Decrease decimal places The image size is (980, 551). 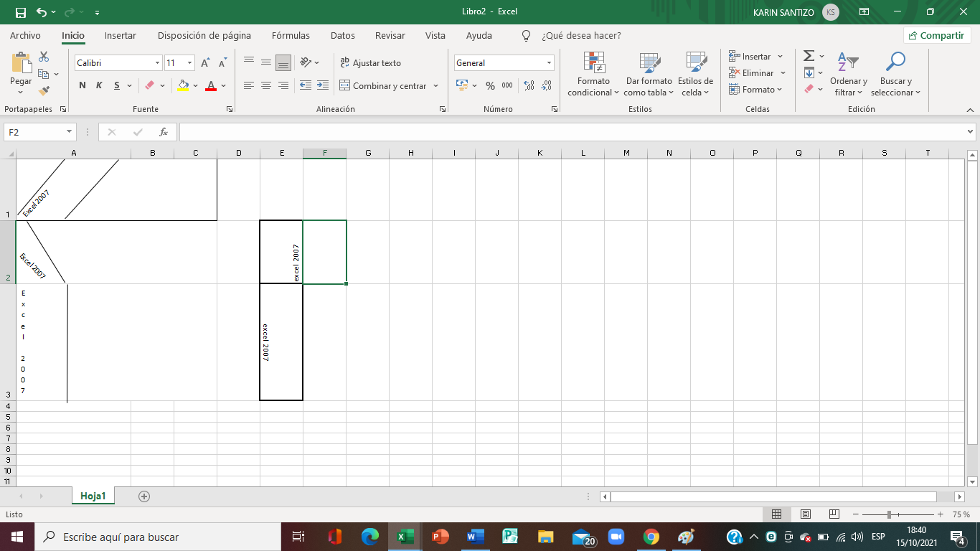547,85
